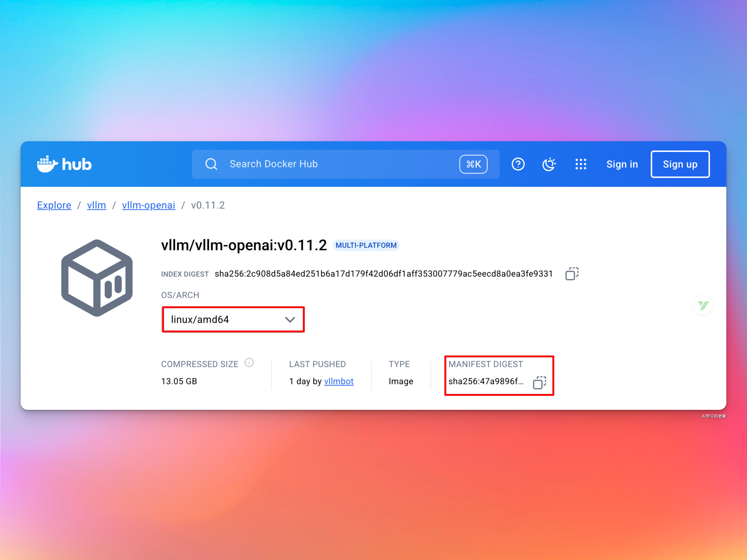Go to Explore breadcrumb
747x560 pixels.
click(54, 205)
